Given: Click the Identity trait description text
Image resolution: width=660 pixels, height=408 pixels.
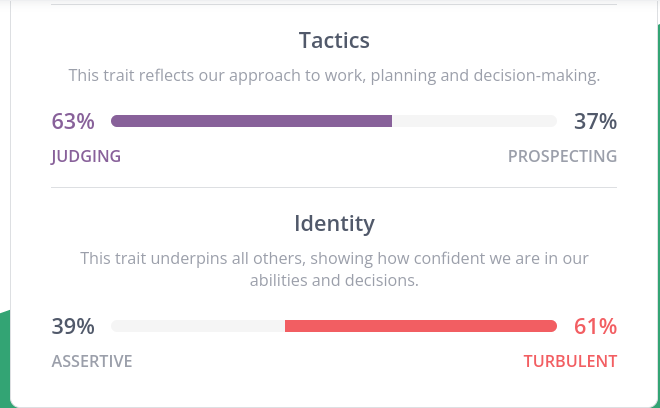Looking at the screenshot, I should click(x=334, y=269).
